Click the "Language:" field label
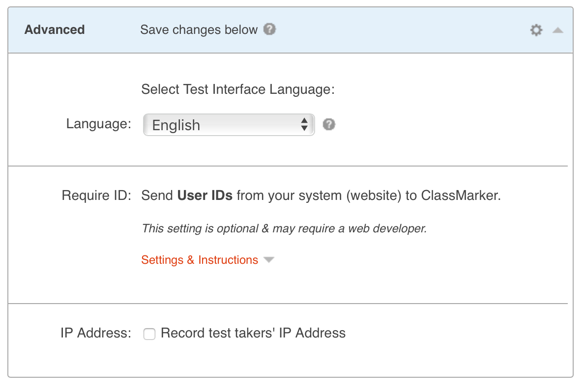This screenshot has height=392, width=583. [x=98, y=124]
